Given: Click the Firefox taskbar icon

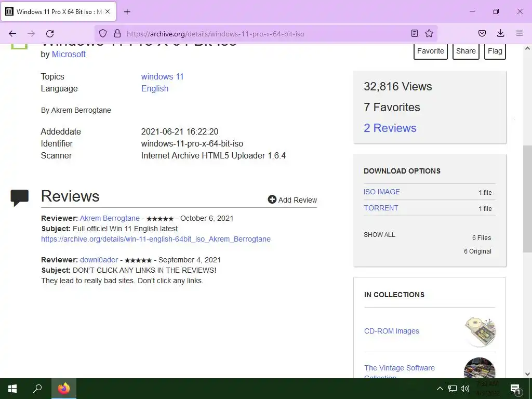Looking at the screenshot, I should [x=64, y=389].
